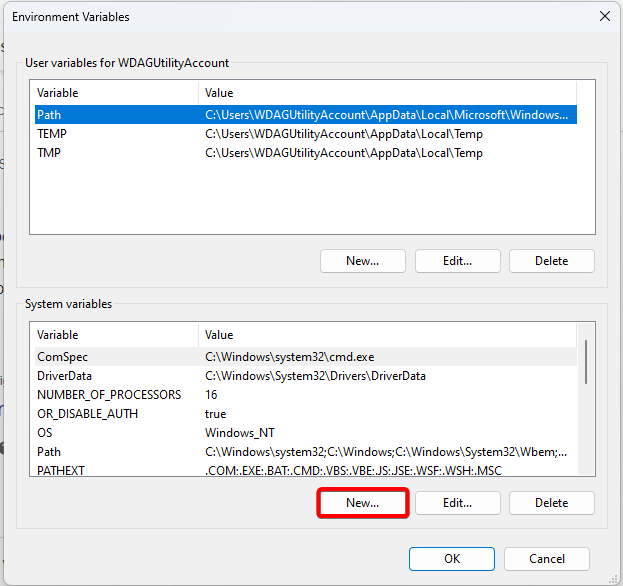Screen dimensions: 623x586
Task: Click New button under user variables
Action: (x=363, y=261)
